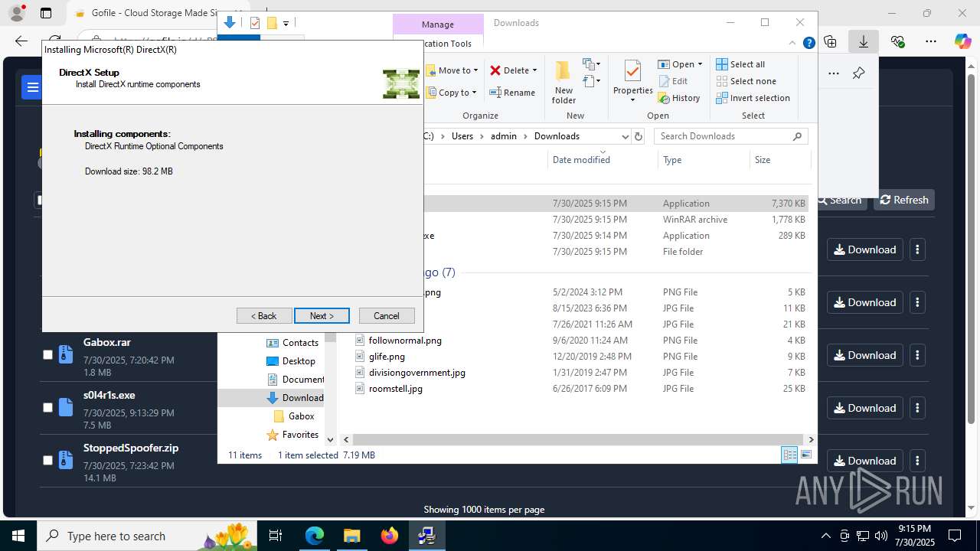Viewport: 980px width, 551px height.
Task: Open the New item dropdown in ribbon
Action: pos(591,64)
